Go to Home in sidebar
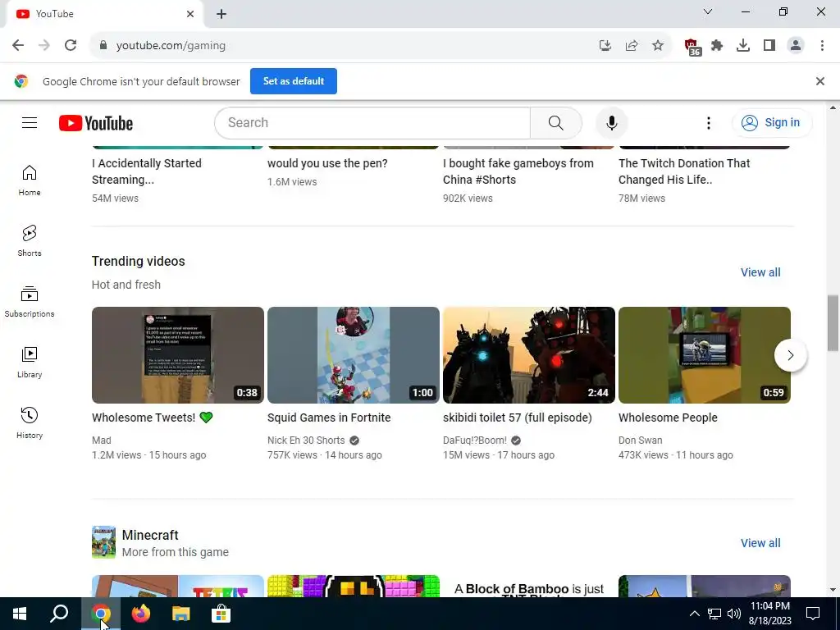840x630 pixels. point(30,180)
